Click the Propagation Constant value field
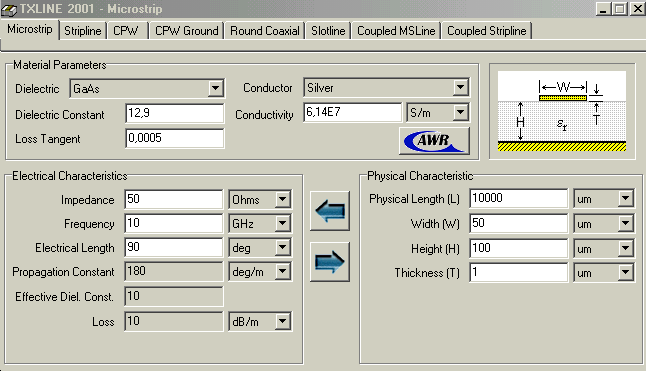Image resolution: width=646 pixels, height=371 pixels. point(173,271)
